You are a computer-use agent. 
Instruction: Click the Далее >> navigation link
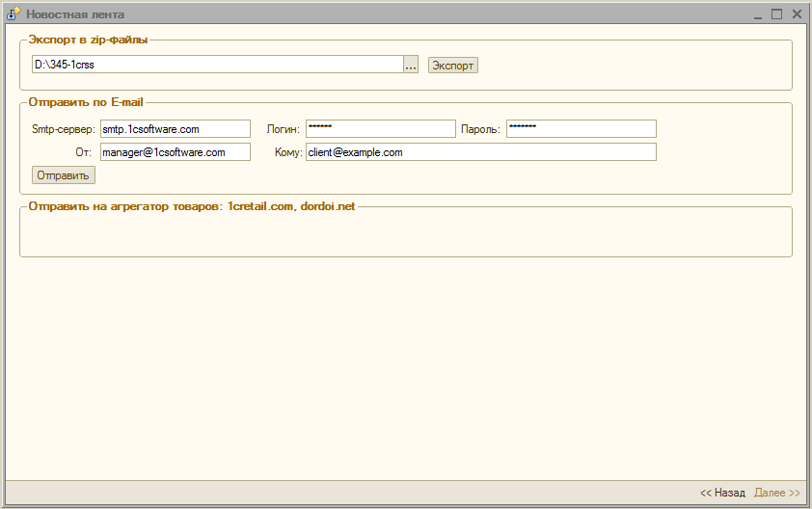tap(777, 493)
